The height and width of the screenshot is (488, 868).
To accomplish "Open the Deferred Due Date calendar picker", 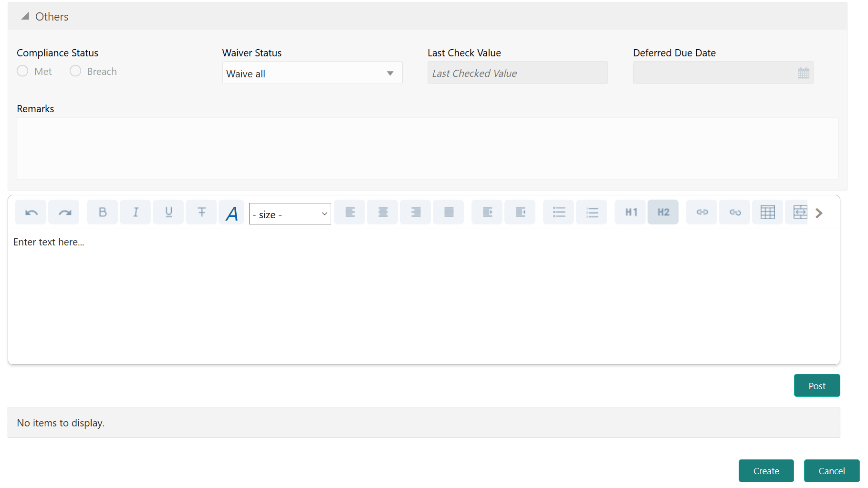I will (x=804, y=73).
